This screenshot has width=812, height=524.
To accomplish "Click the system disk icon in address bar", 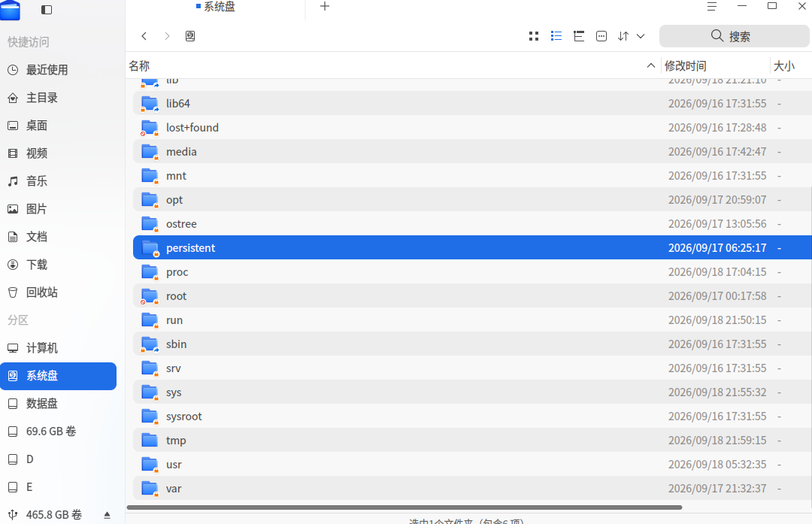I will pyautogui.click(x=190, y=36).
